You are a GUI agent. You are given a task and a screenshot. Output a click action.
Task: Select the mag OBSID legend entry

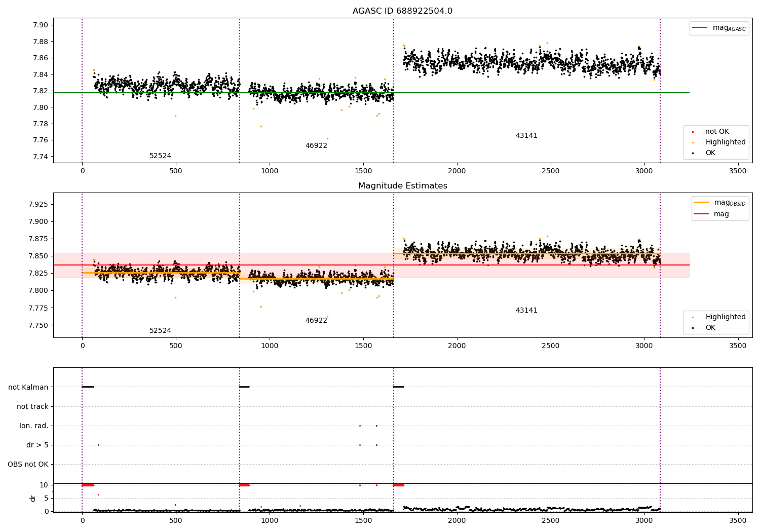click(720, 203)
